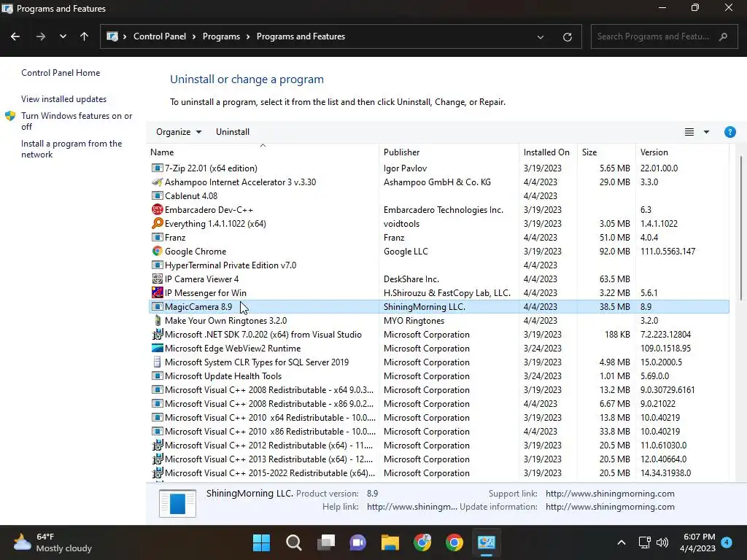This screenshot has height=560, width=747.
Task: Open File Explorer from taskbar
Action: click(390, 542)
